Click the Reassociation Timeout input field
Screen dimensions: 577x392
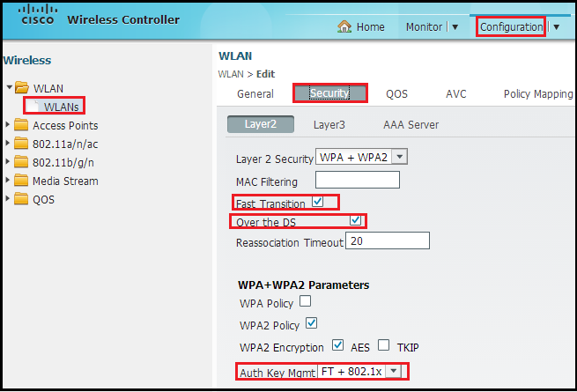pyautogui.click(x=387, y=241)
